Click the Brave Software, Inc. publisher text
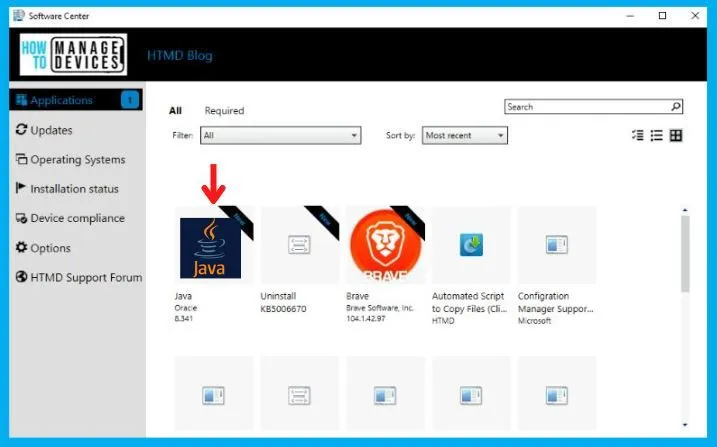This screenshot has width=717, height=447. pos(380,308)
